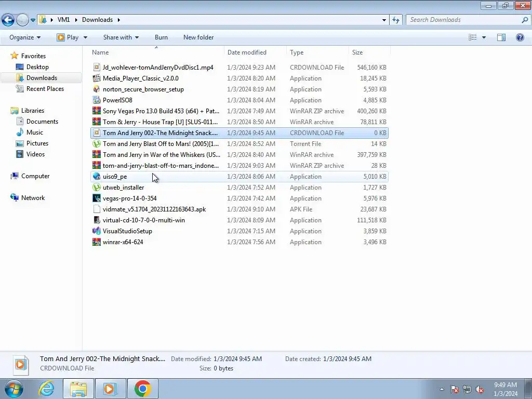Click the search magnifier icon
This screenshot has height=399, width=532.
point(525,20)
